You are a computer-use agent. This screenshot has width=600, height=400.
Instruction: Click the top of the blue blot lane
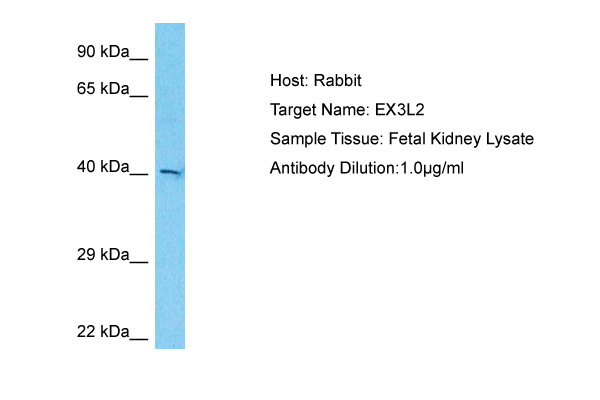pos(170,25)
